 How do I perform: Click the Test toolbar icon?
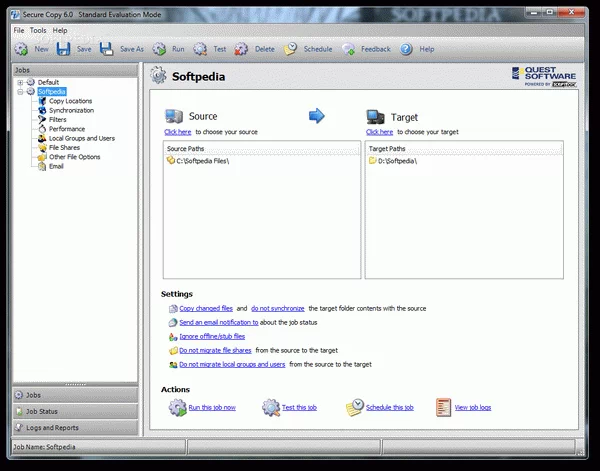tap(200, 49)
